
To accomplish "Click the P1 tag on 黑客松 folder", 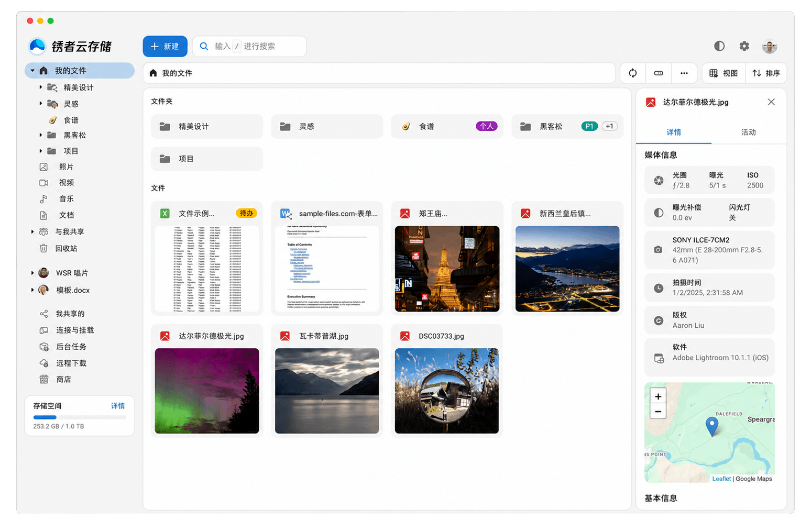I will [x=589, y=126].
